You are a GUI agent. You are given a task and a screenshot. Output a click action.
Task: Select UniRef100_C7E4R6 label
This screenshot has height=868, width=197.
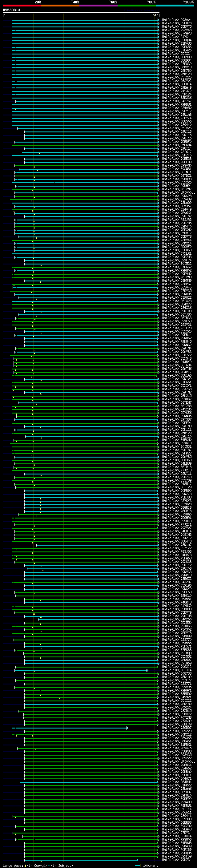(x=177, y=50)
